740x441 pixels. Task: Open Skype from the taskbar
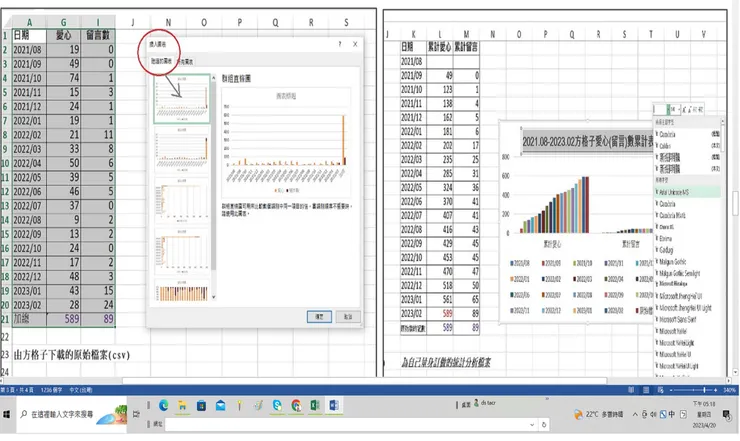point(278,405)
